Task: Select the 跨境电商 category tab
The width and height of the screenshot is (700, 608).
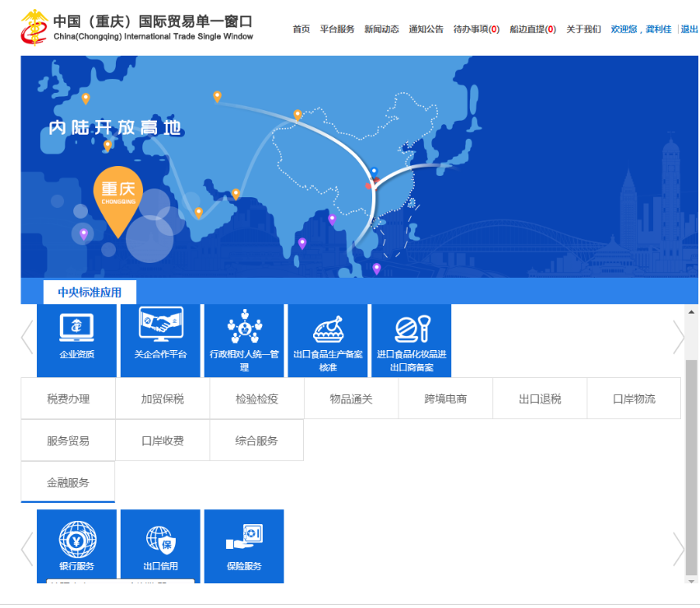Action: 445,398
